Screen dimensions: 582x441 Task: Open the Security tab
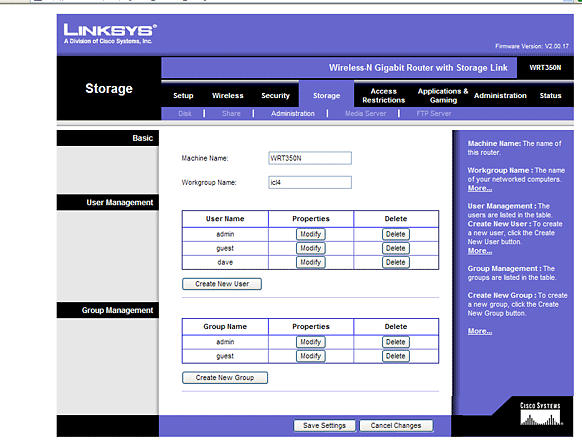(275, 95)
